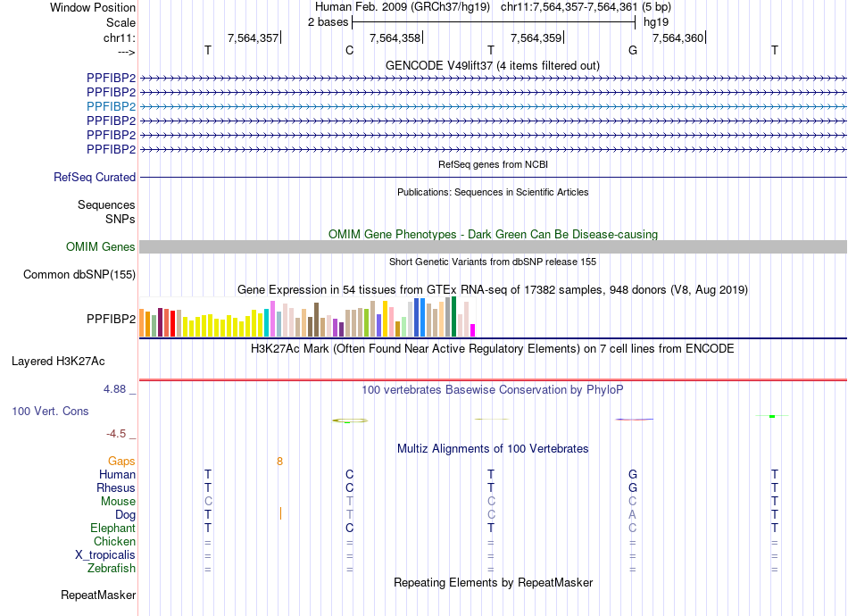Viewport: 848px width, 616px height.
Task: Click the Zebrafish species label
Action: click(112, 569)
